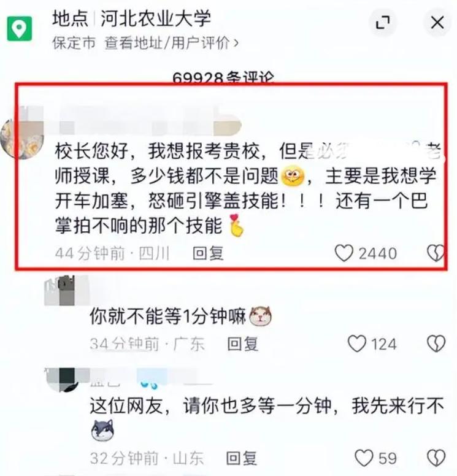Screen dimensions: 457x476
Task: Reply to the comment from 广东
Action: [x=243, y=344]
